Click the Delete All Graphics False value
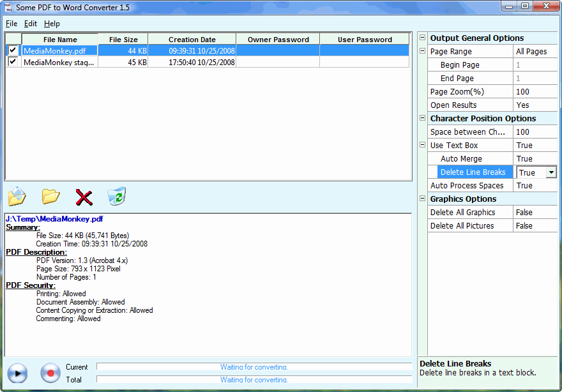This screenshot has height=392, width=562. pyautogui.click(x=535, y=212)
